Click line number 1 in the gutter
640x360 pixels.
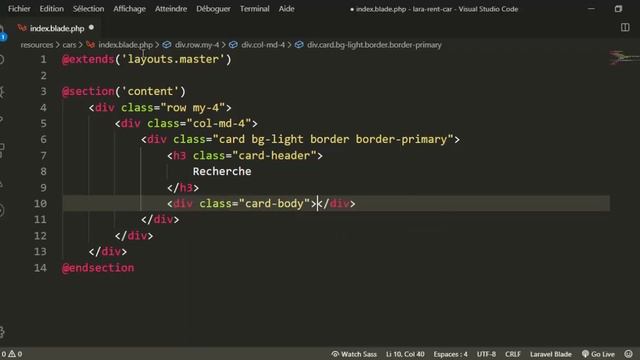(x=43, y=59)
